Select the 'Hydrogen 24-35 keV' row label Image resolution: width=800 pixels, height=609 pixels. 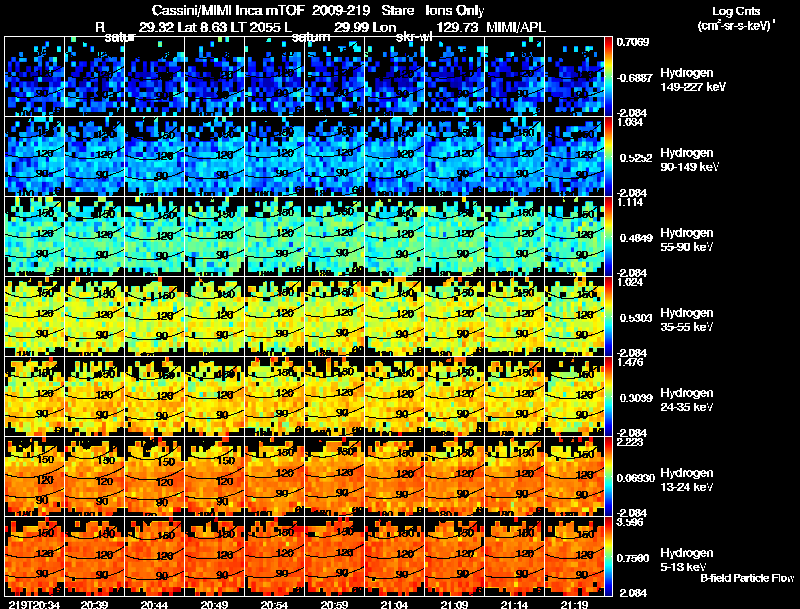coord(687,400)
